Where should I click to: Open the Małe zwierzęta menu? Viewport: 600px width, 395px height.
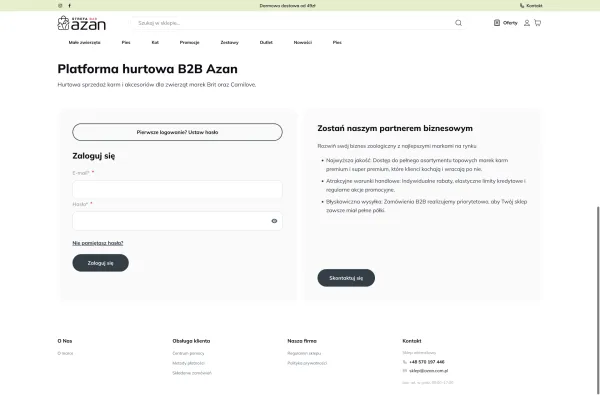coord(85,42)
